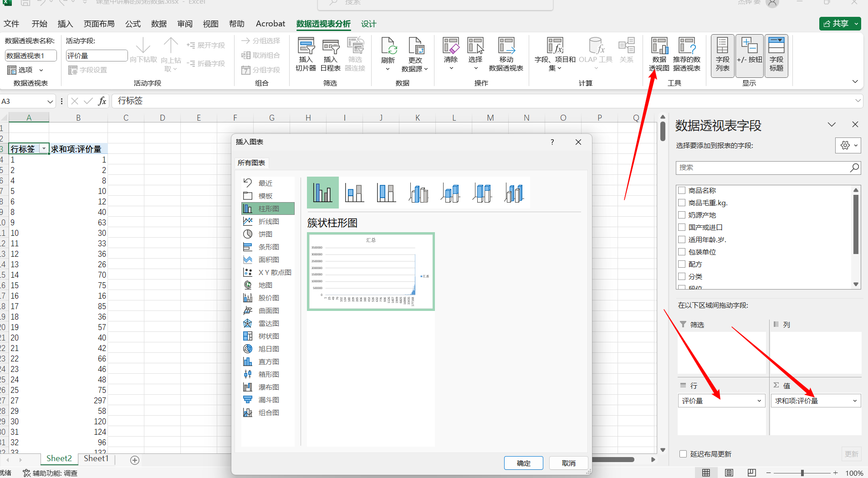Select 推荐的数据透视表 tool
Screen dimensions: 868x478
tap(687, 54)
